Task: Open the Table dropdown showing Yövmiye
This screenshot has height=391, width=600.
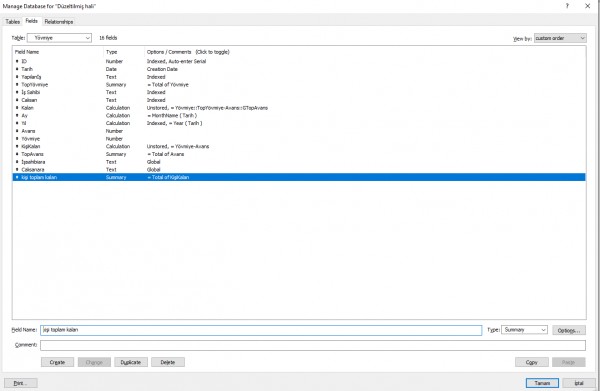Action: pos(59,38)
